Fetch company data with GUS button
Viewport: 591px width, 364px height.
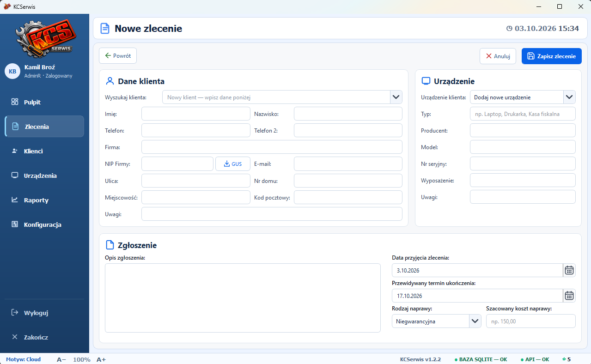click(233, 164)
